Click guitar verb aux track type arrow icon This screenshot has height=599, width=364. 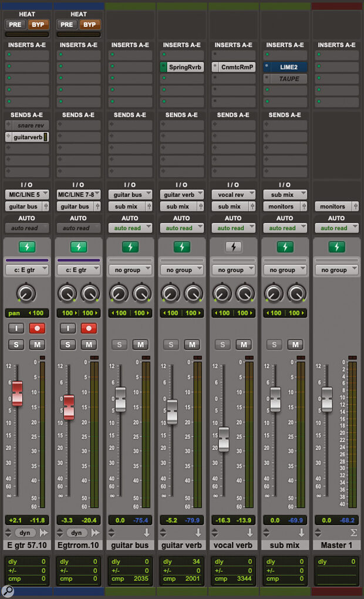tap(198, 533)
